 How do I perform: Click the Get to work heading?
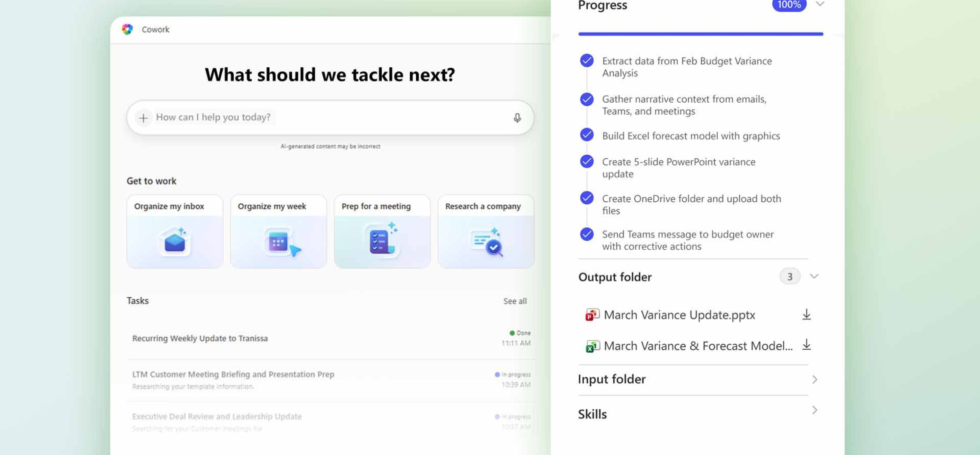152,181
